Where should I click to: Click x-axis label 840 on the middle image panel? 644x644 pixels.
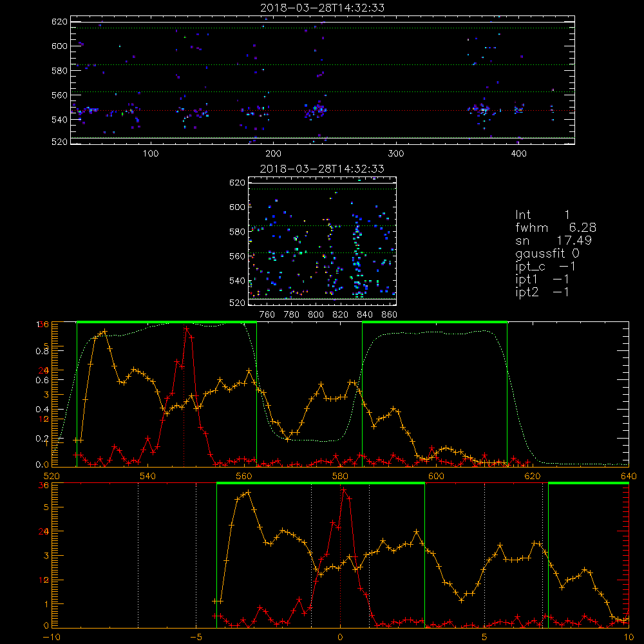coord(365,315)
